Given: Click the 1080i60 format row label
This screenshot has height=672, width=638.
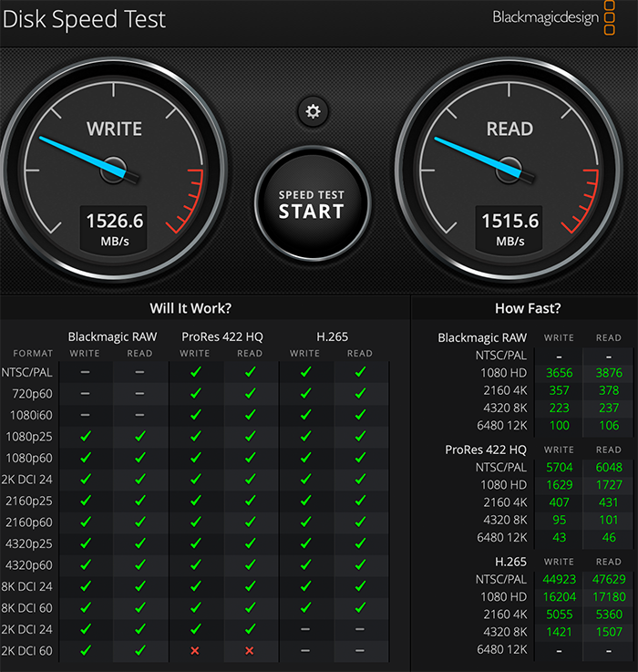Looking at the screenshot, I should 31,415.
